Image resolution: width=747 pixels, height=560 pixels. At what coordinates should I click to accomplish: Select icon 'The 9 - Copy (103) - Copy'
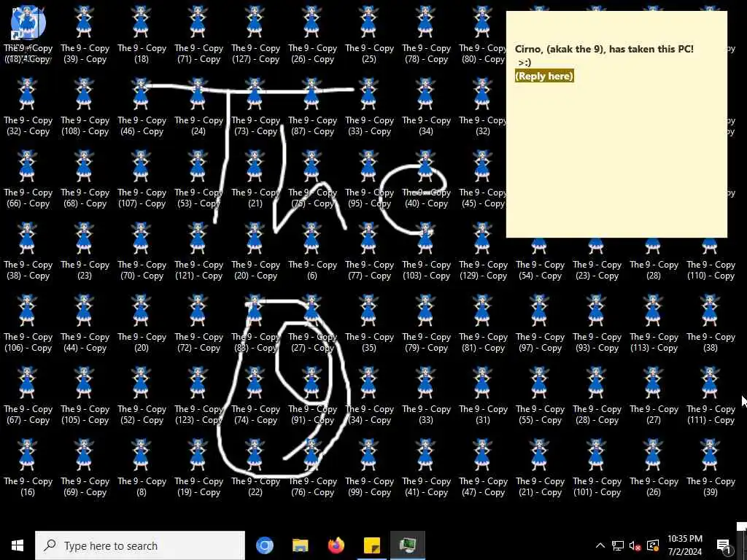[426, 252]
